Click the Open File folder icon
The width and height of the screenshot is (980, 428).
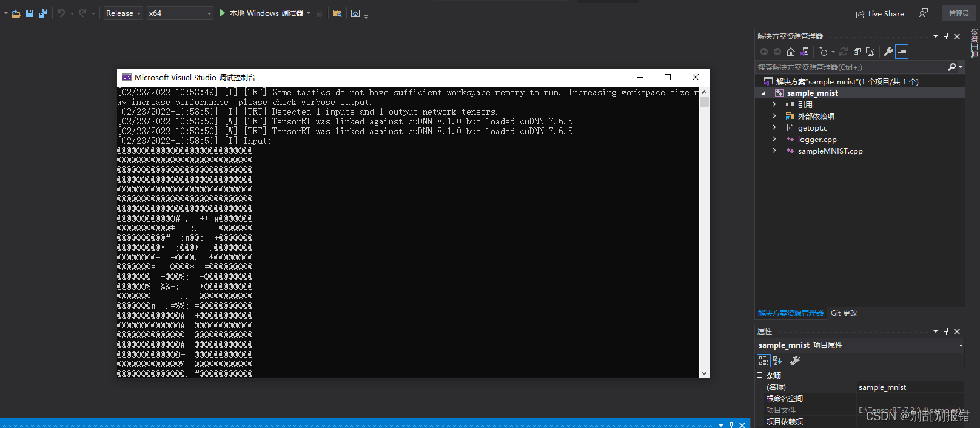(x=16, y=13)
